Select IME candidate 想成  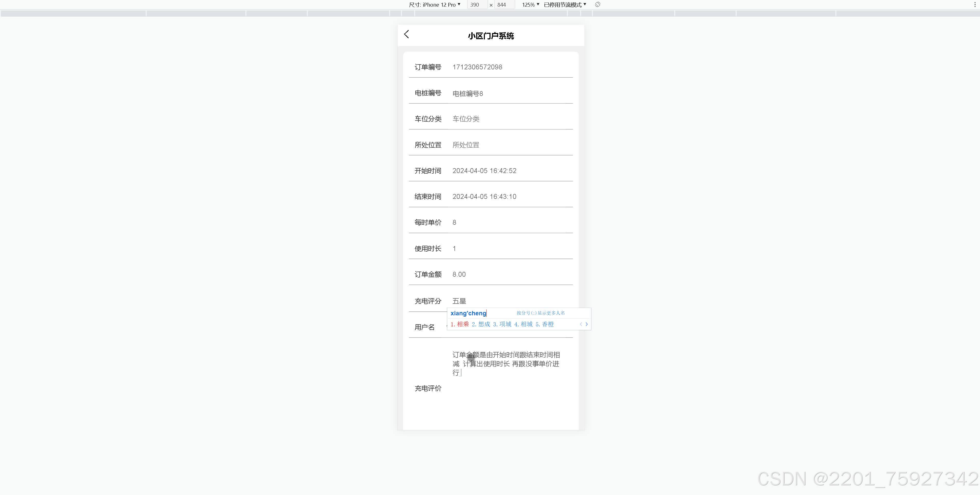coord(481,324)
